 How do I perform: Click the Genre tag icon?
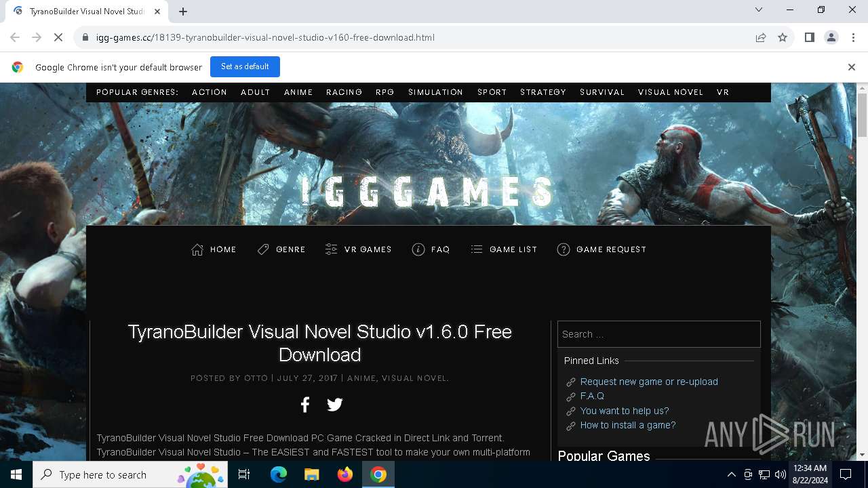point(263,249)
